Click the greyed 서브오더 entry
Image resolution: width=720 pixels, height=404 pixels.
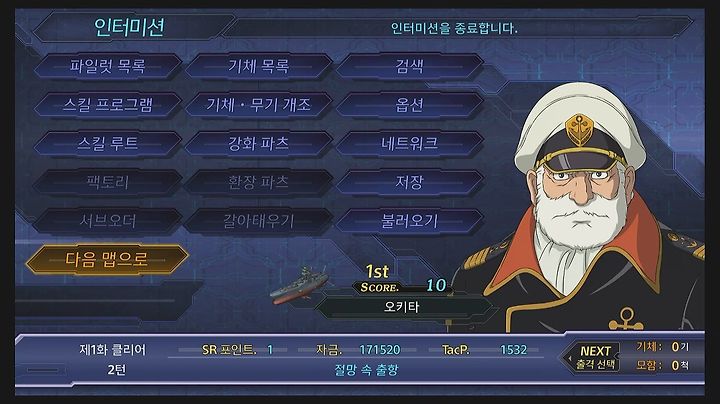click(x=107, y=221)
